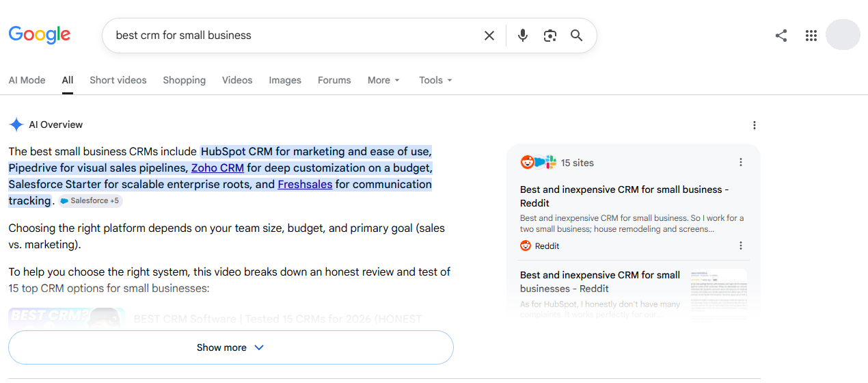Click the share icon in the header
The image size is (868, 383).
(x=781, y=36)
